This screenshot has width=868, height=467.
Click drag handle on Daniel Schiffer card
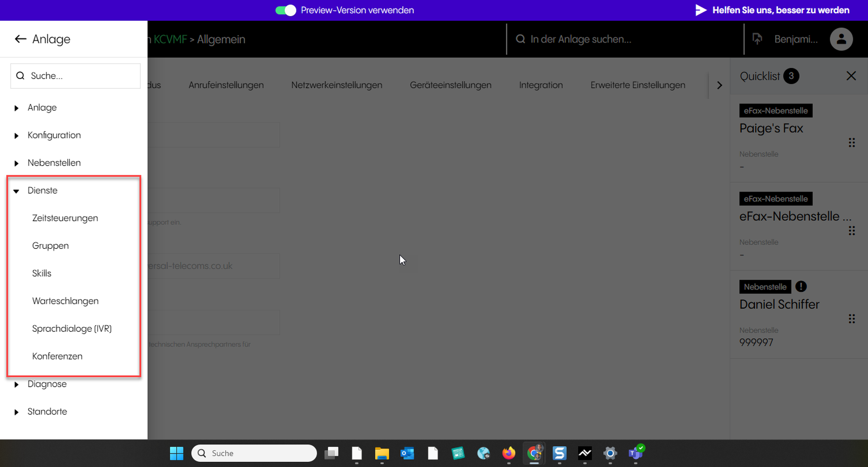[852, 319]
